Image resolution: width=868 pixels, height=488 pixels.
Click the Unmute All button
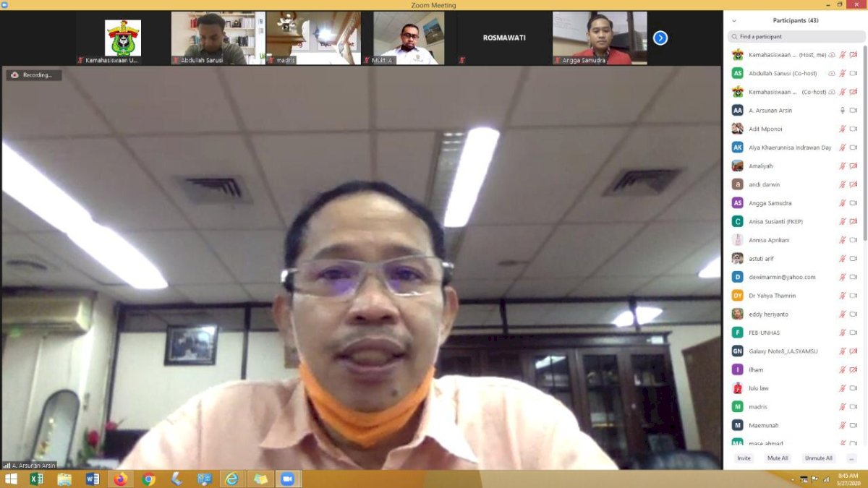[818, 458]
